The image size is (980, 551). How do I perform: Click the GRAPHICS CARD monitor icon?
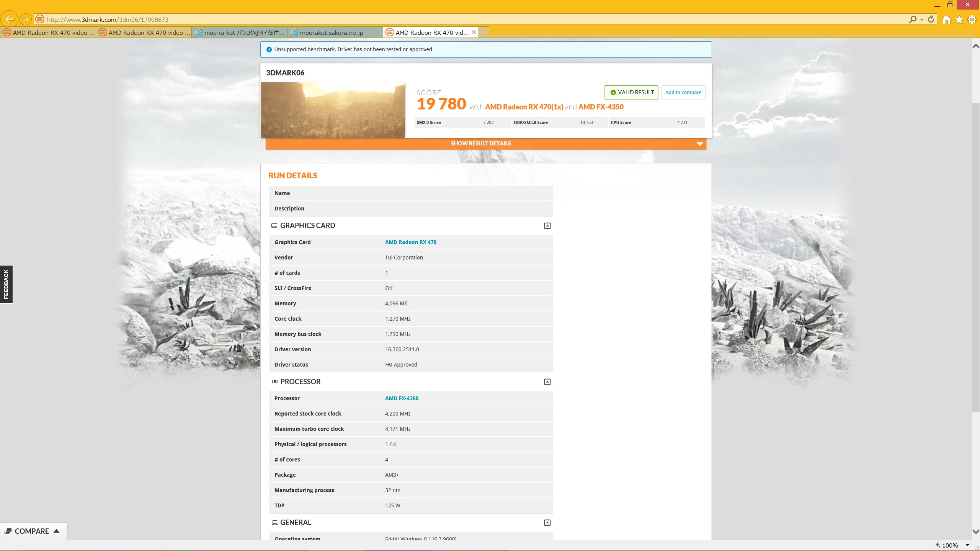[274, 226]
